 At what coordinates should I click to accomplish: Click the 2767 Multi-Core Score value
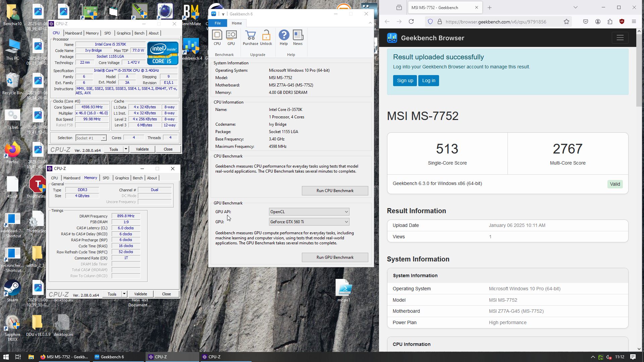[x=568, y=149]
